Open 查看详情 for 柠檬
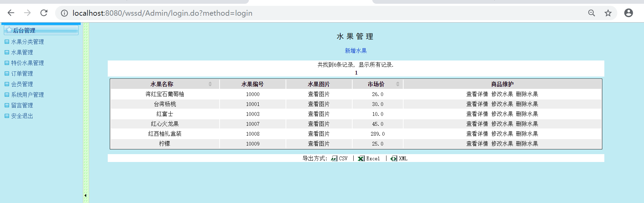This screenshot has height=203, width=644. click(x=477, y=144)
